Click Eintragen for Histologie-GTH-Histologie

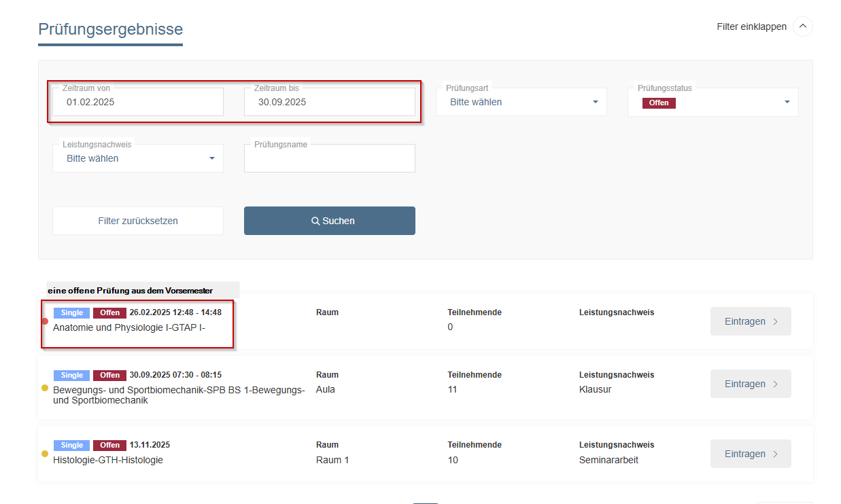(751, 454)
